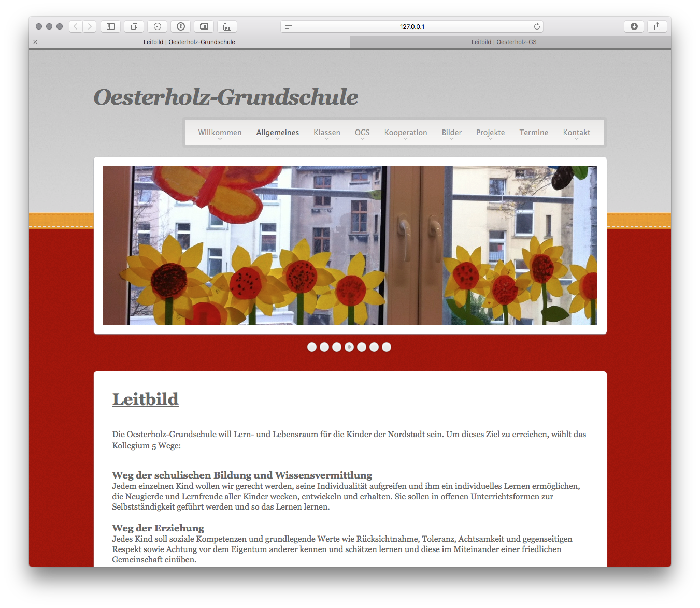Open the Willkommen menu item
Screen dimensions: 700x608
(220, 133)
